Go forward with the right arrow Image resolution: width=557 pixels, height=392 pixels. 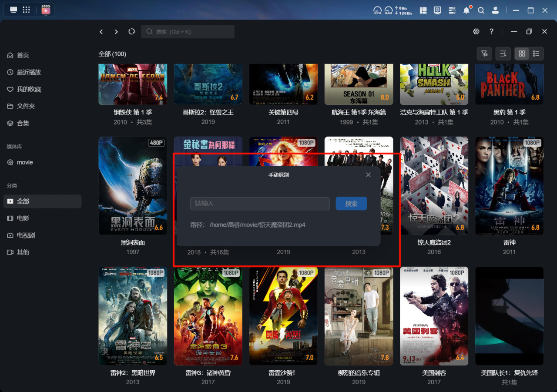coord(116,32)
